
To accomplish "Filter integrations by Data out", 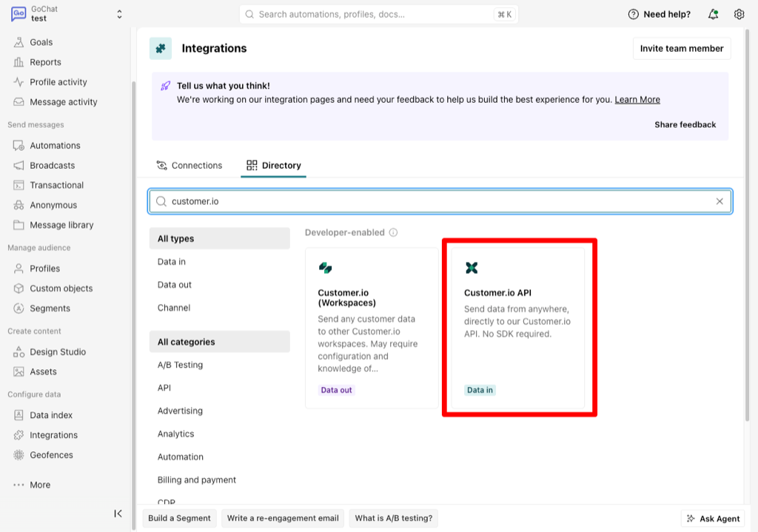I will tap(175, 285).
